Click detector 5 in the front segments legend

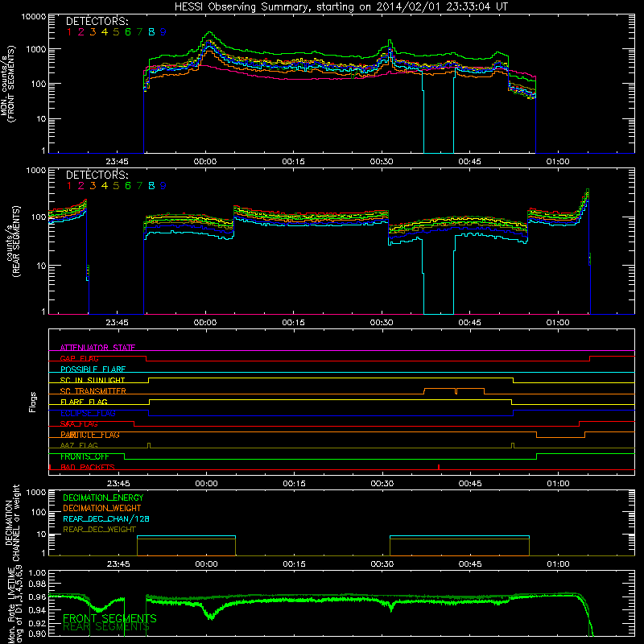[116, 31]
